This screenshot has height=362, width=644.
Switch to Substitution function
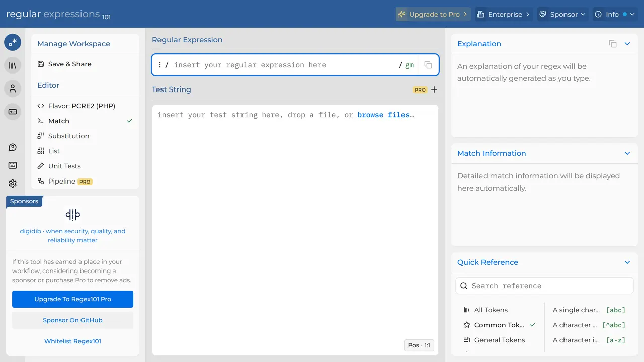tap(85, 136)
